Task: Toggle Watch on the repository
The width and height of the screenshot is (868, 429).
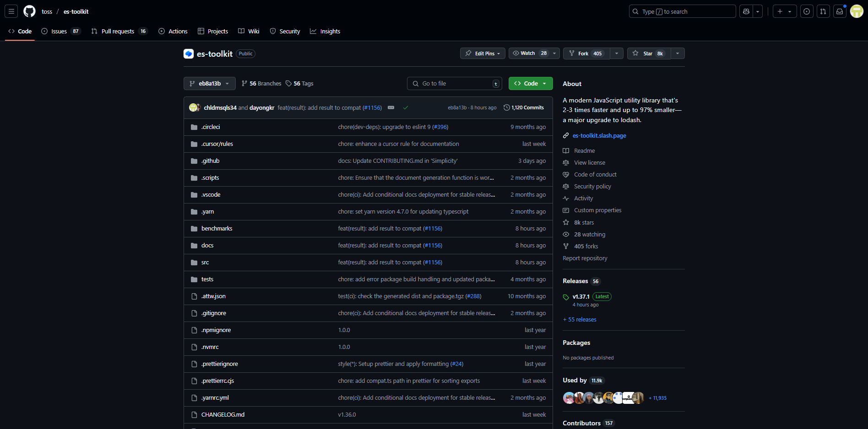Action: [528, 54]
